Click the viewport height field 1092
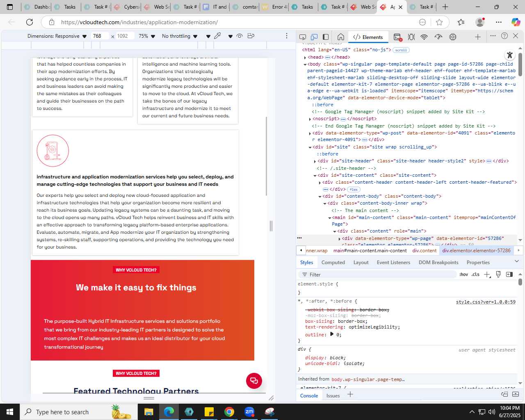 pyautogui.click(x=125, y=36)
